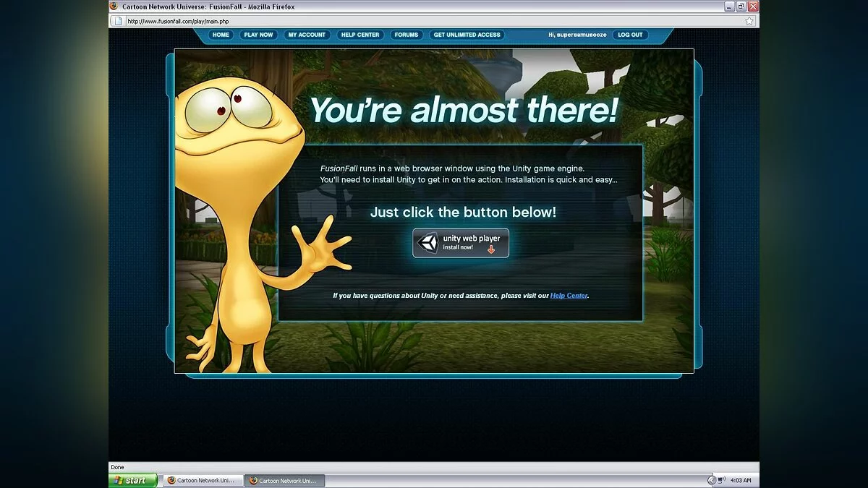The width and height of the screenshot is (868, 488).
Task: Visit the FORUMS section
Action: point(407,35)
